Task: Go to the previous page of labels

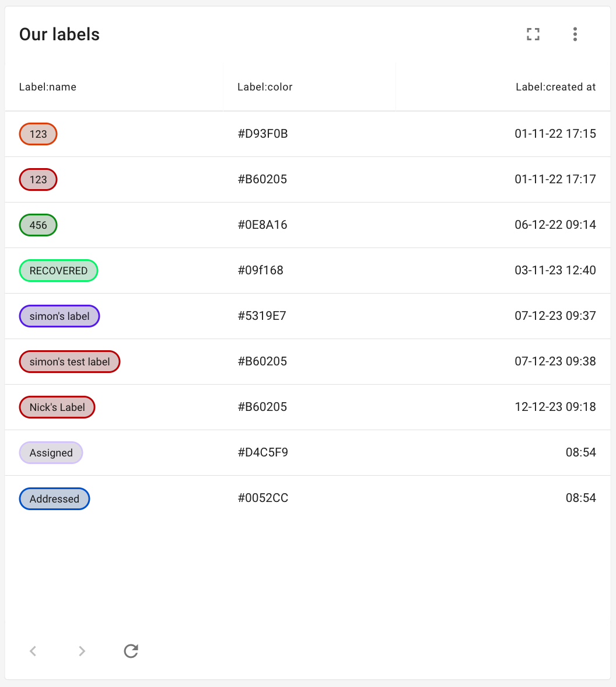Action: [33, 651]
